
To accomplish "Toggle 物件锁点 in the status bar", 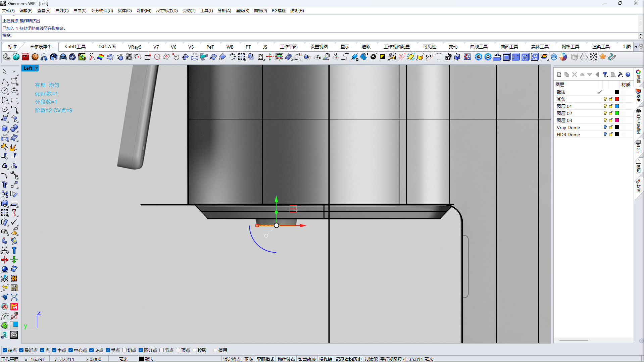I will coord(286,359).
